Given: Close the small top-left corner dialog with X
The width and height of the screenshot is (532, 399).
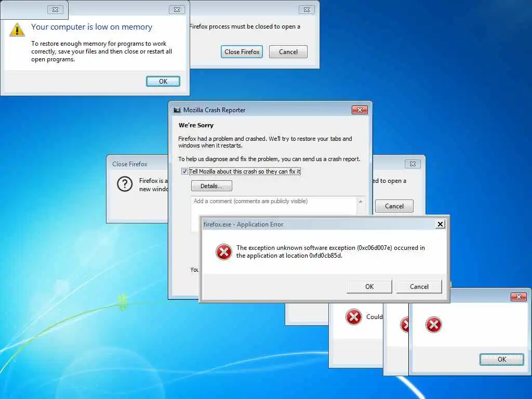Looking at the screenshot, I should tap(55, 10).
